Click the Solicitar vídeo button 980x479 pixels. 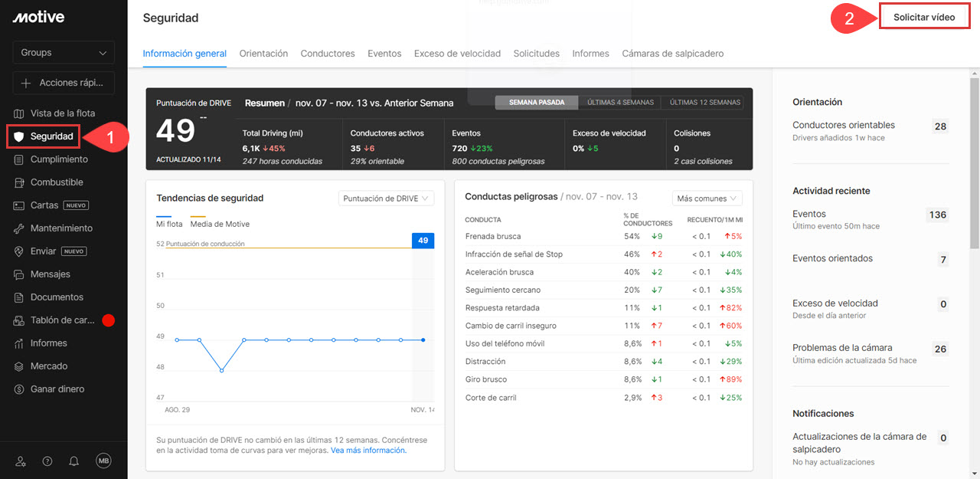[x=923, y=17]
